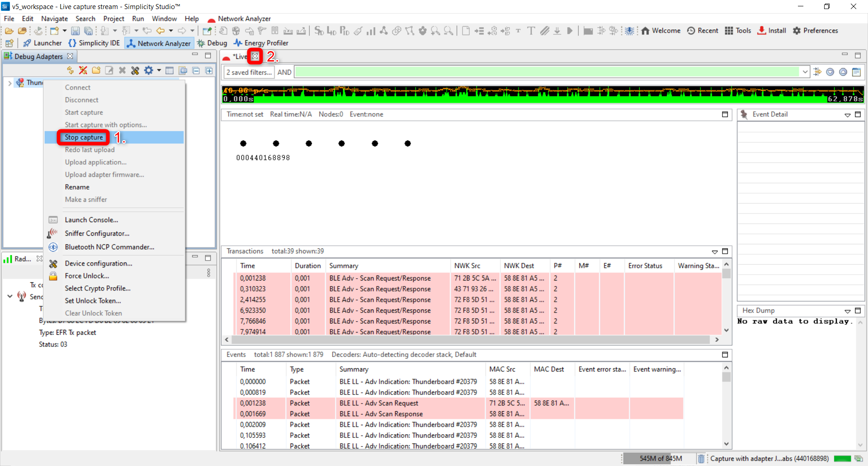The image size is (868, 466).
Task: Click the large T font icon
Action: pyautogui.click(x=531, y=31)
